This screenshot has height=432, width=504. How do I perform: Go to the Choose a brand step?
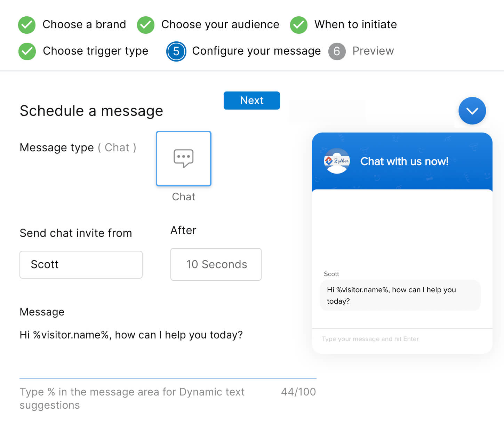click(x=84, y=25)
